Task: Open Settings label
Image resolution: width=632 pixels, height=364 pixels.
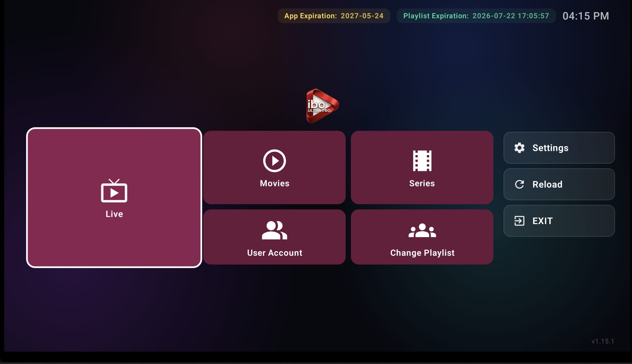Action: coord(550,148)
